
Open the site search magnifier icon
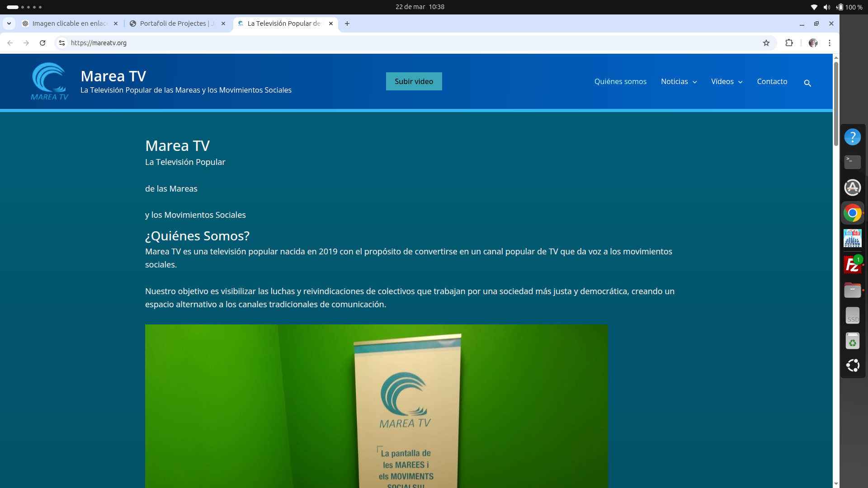point(807,83)
